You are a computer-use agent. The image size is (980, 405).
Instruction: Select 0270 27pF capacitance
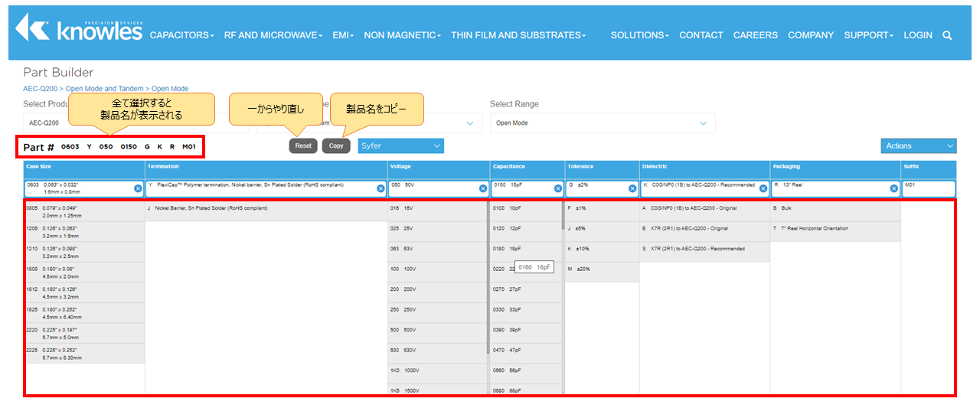pyautogui.click(x=525, y=292)
